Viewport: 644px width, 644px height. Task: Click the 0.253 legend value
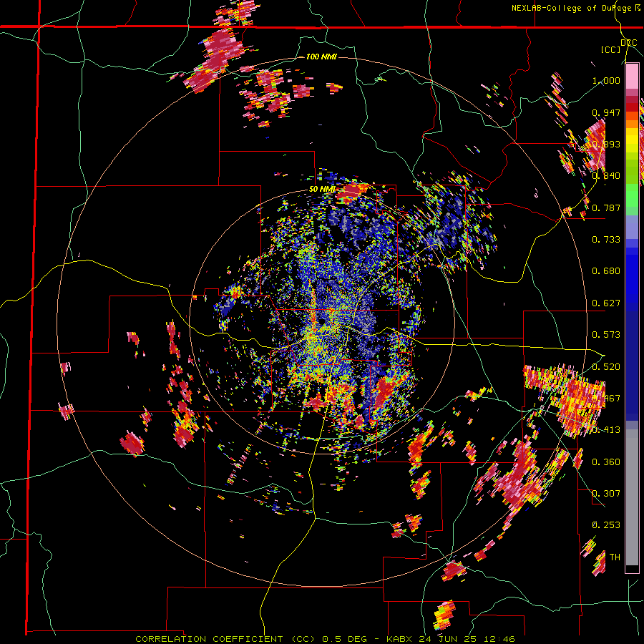click(x=606, y=525)
